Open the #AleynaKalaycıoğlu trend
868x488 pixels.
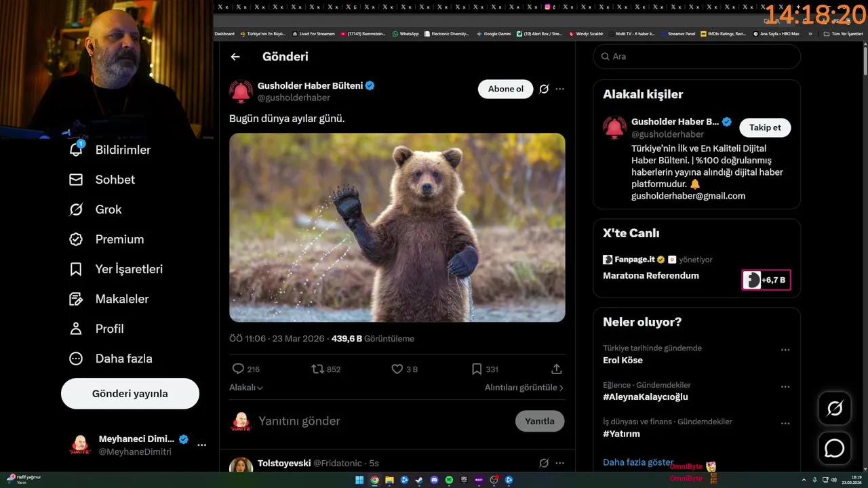(645, 396)
